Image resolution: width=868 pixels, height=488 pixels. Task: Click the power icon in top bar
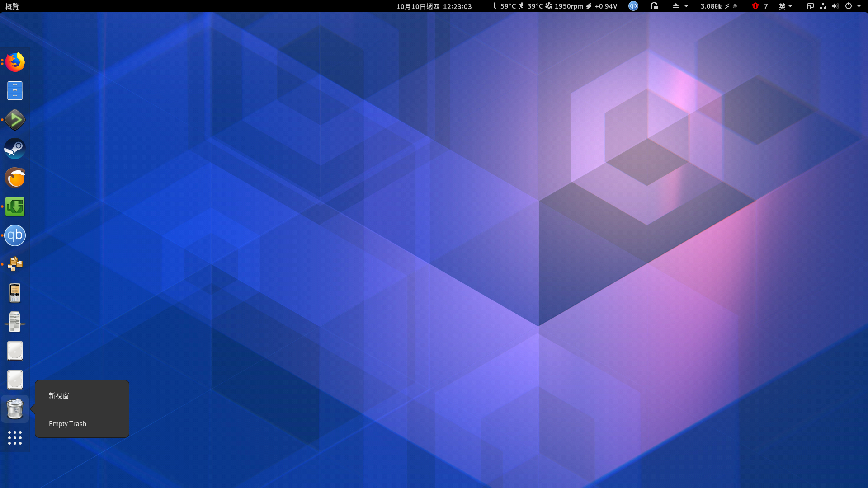(849, 6)
